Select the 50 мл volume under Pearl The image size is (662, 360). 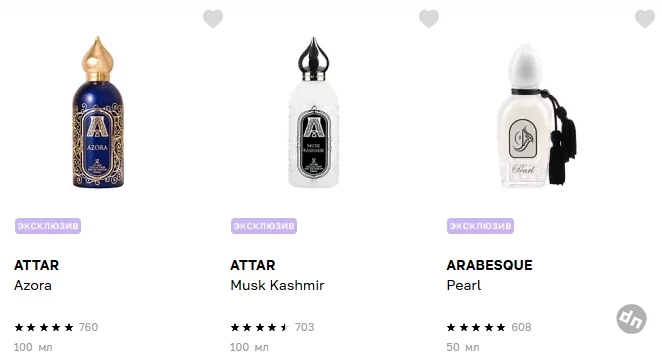463,347
